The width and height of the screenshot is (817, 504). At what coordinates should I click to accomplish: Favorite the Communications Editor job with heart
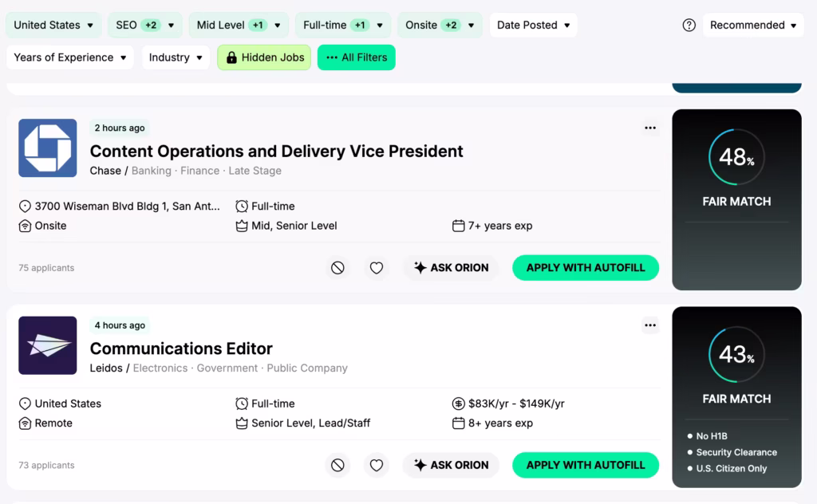coord(377,465)
